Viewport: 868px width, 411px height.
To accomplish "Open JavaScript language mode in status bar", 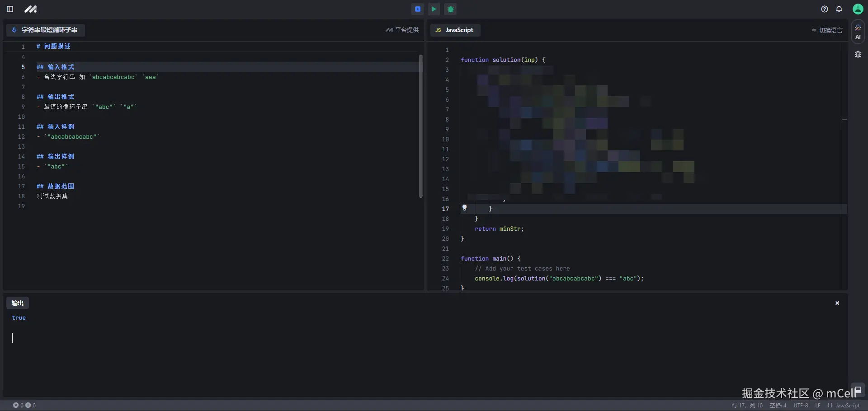I will (x=844, y=406).
